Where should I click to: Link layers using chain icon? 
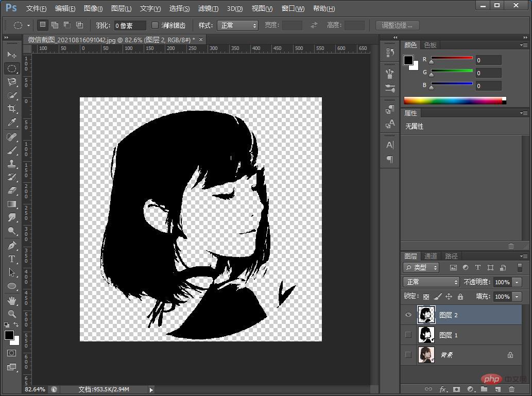point(428,389)
